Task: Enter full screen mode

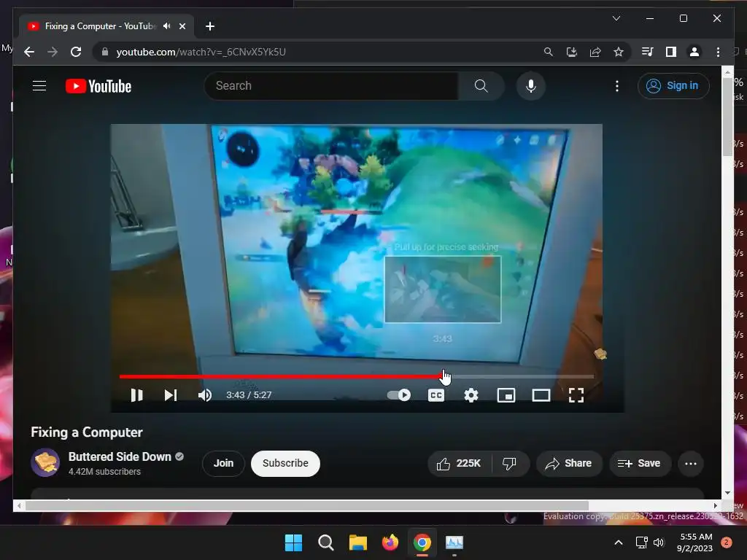Action: tap(576, 395)
